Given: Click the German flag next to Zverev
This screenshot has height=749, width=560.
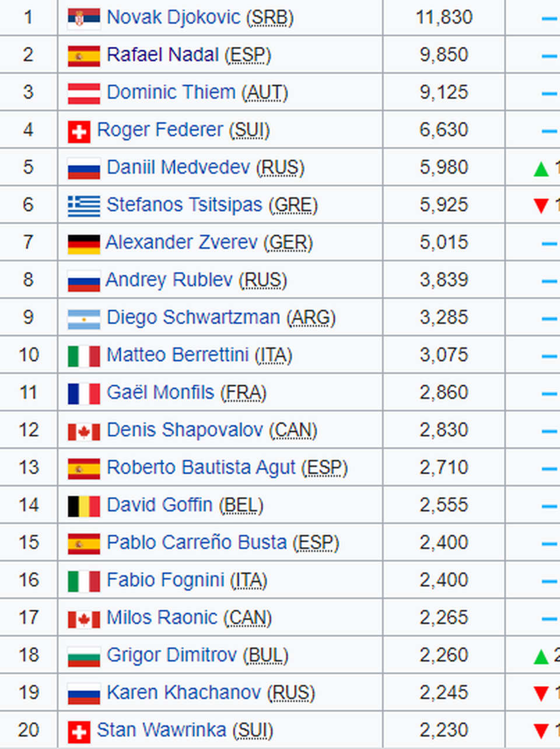Looking at the screenshot, I should pos(83,243).
